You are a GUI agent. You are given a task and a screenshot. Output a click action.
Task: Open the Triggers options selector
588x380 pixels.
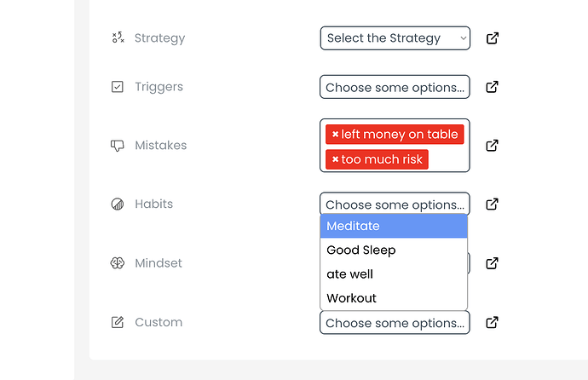(x=395, y=87)
